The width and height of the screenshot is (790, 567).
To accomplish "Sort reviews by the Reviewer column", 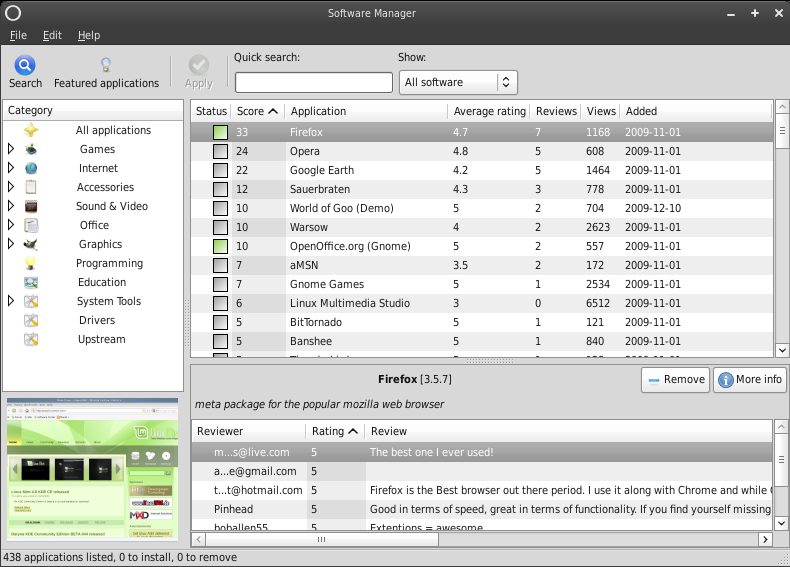I will pos(249,431).
